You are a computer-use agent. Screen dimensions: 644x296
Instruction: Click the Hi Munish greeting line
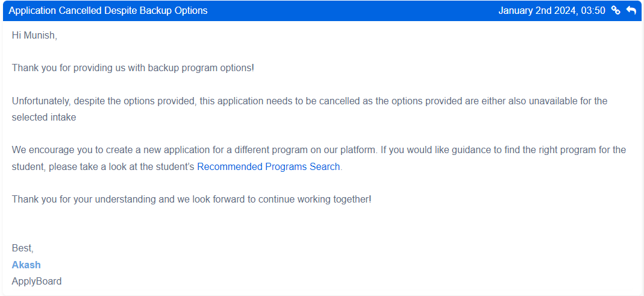point(34,36)
